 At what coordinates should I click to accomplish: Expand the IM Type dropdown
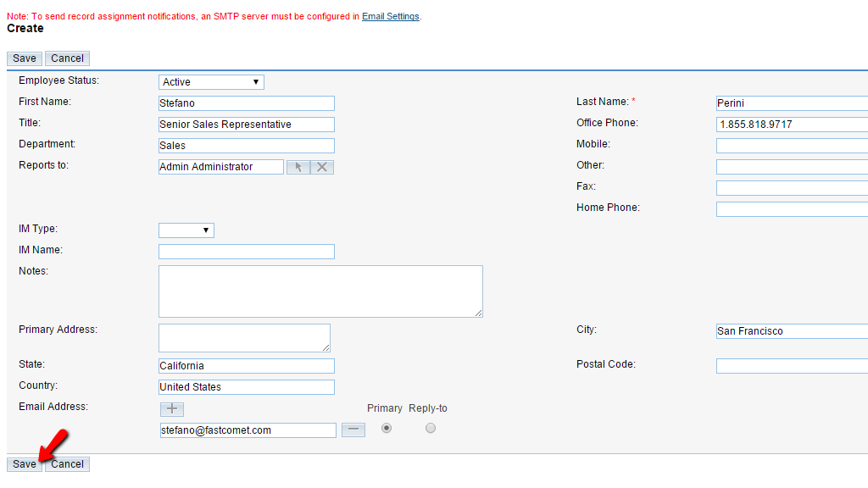coord(186,230)
